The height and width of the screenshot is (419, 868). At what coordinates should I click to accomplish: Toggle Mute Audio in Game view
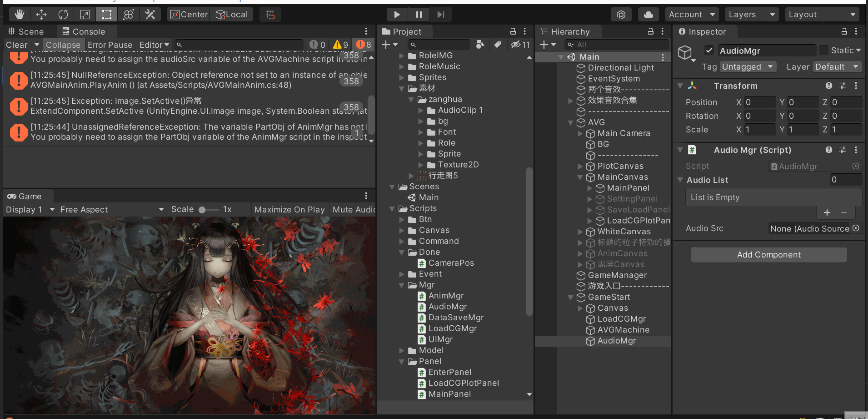click(x=354, y=209)
